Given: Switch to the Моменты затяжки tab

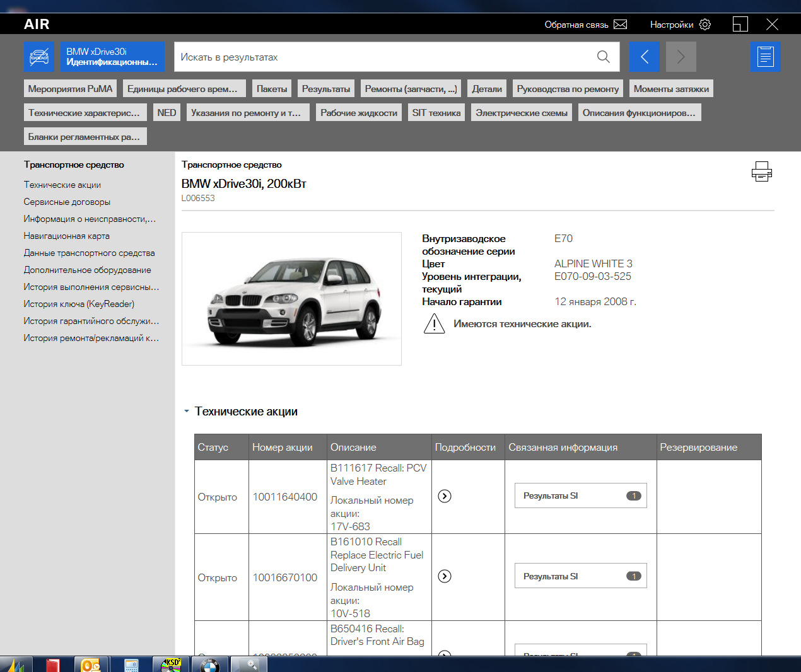Looking at the screenshot, I should [670, 89].
